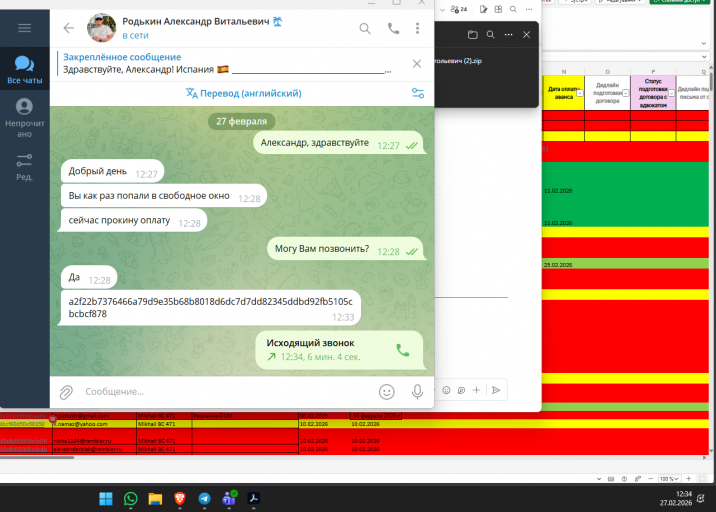The height and width of the screenshot is (512, 716).
Task: Open WhatsApp from the taskbar
Action: pyautogui.click(x=131, y=499)
